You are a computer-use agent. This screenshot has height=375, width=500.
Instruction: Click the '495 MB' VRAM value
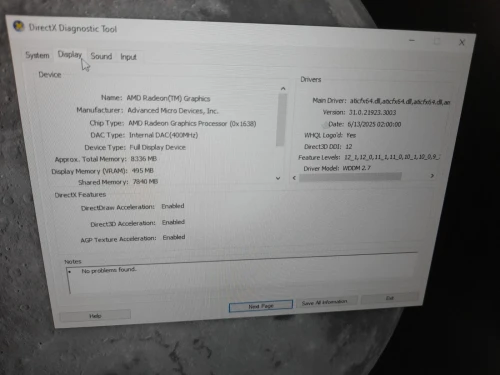coord(143,171)
